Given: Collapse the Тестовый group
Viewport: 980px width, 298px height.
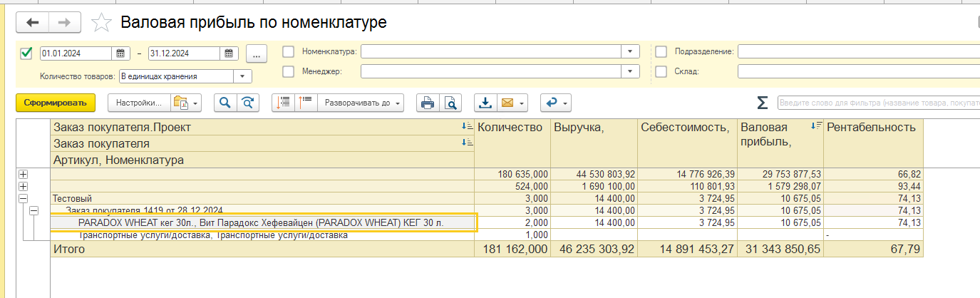Looking at the screenshot, I should tap(23, 198).
